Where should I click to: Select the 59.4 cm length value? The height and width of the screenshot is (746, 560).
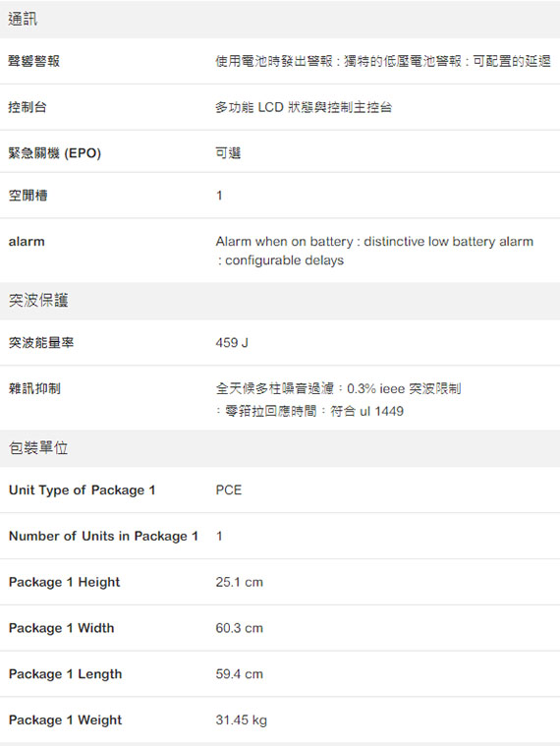tap(239, 674)
